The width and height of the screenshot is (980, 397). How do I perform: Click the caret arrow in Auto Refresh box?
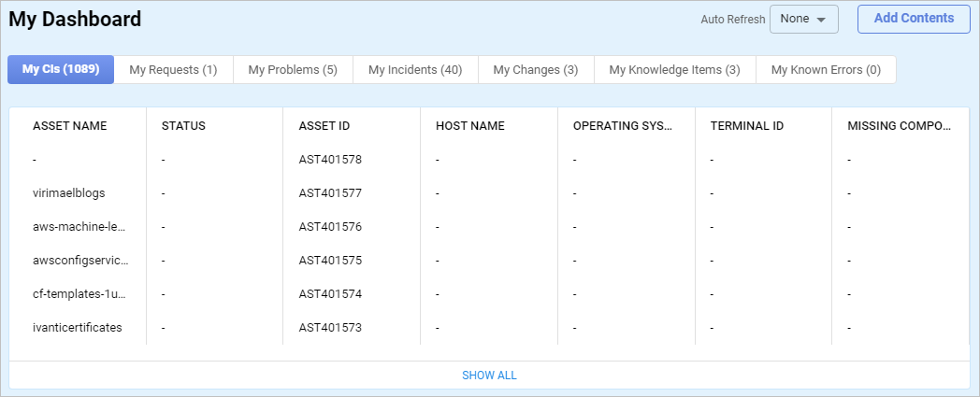coord(821,20)
